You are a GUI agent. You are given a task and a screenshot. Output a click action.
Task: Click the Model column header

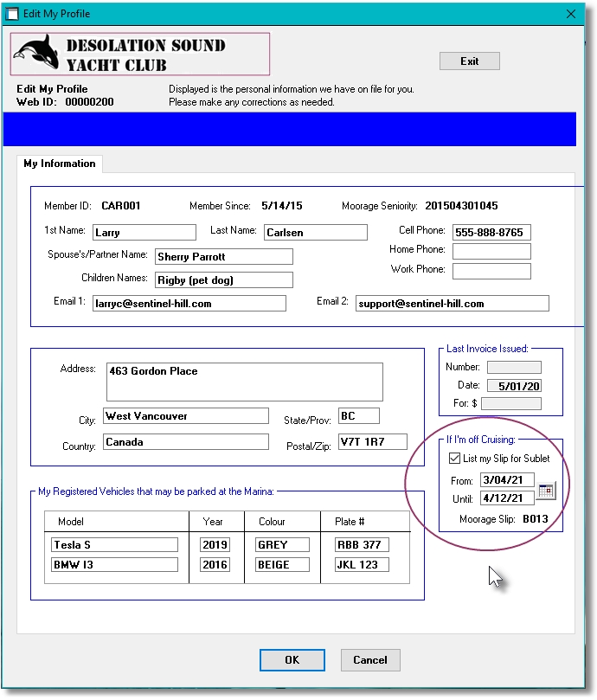(x=71, y=522)
